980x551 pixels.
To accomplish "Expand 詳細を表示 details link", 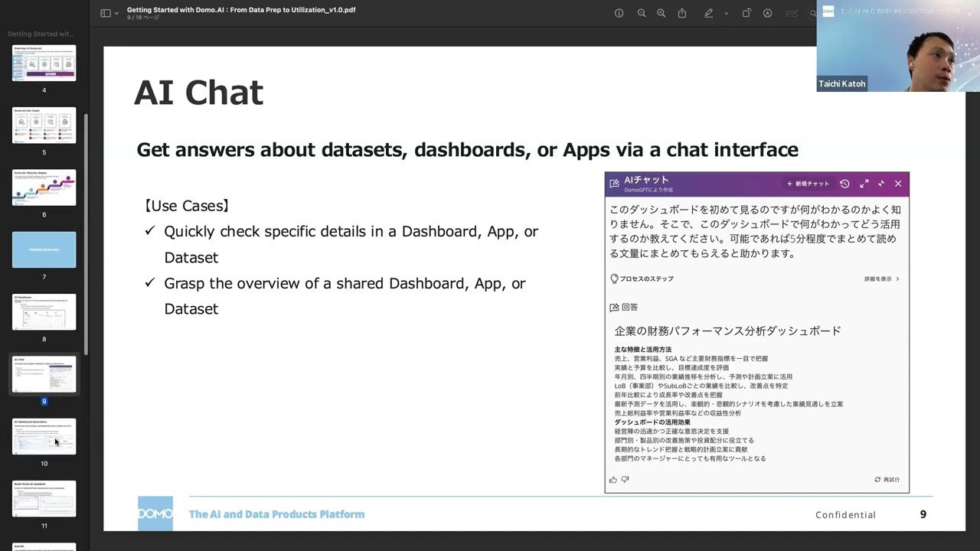I will coord(882,279).
